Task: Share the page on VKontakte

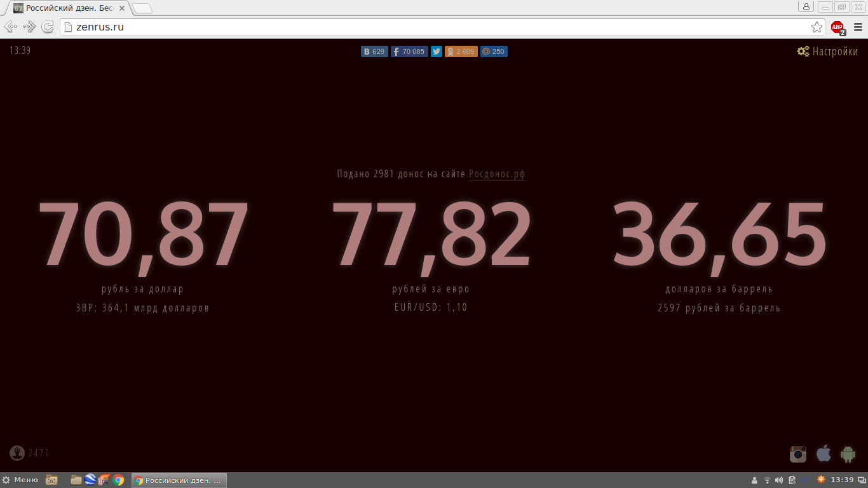Action: [x=374, y=51]
